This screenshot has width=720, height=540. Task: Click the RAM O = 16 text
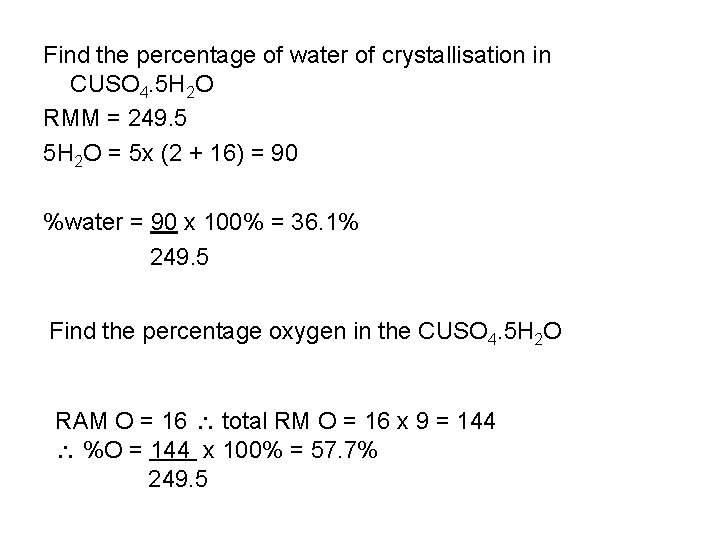coord(121,421)
